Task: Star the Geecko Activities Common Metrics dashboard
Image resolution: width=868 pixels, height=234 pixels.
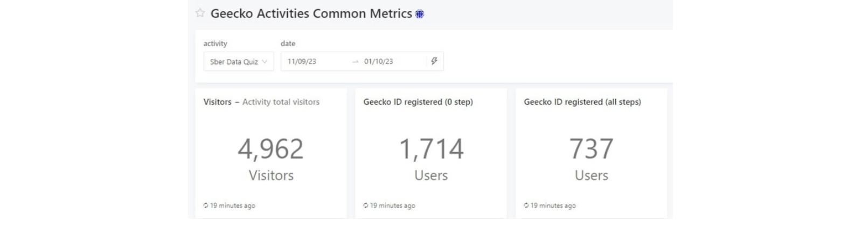Action: pyautogui.click(x=200, y=13)
